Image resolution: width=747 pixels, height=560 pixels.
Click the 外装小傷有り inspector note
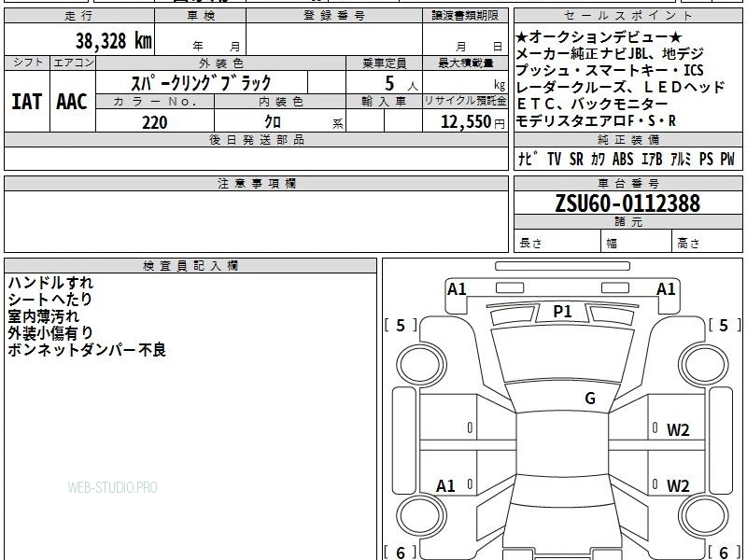[x=50, y=333]
